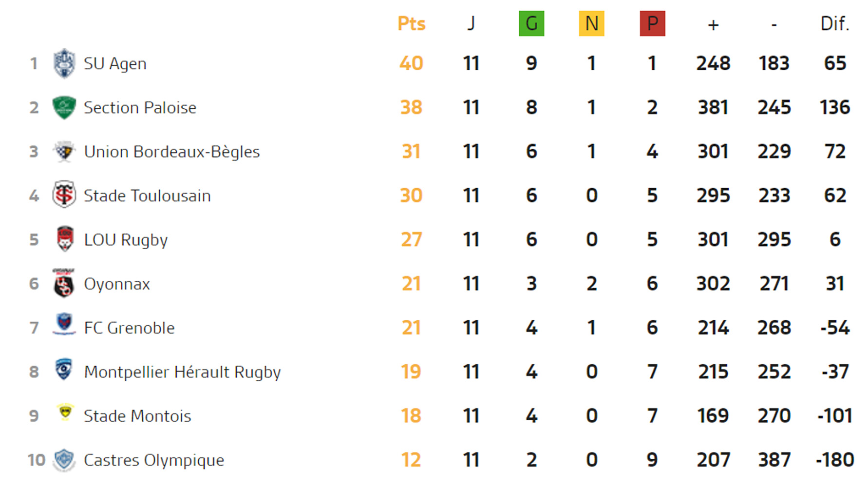
Task: Click the Oyonnax club logo
Action: pos(64,283)
